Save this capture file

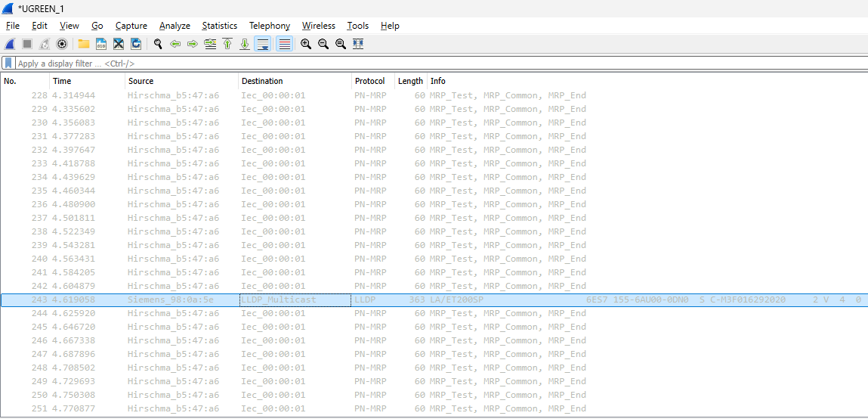(101, 44)
